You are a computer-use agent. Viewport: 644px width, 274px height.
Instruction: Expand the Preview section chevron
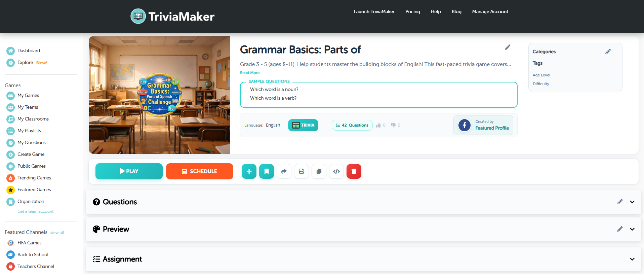[x=632, y=229]
